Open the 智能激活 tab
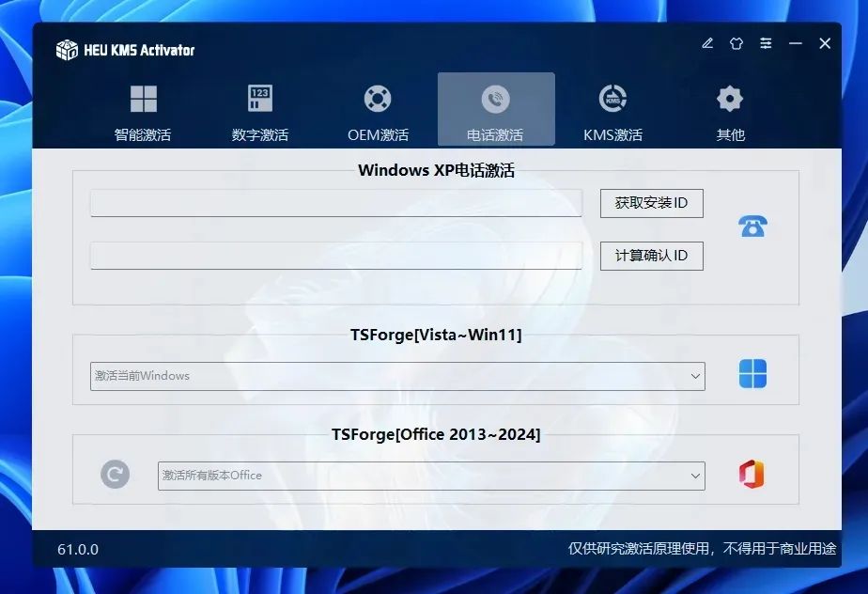868x594 pixels. point(143,111)
